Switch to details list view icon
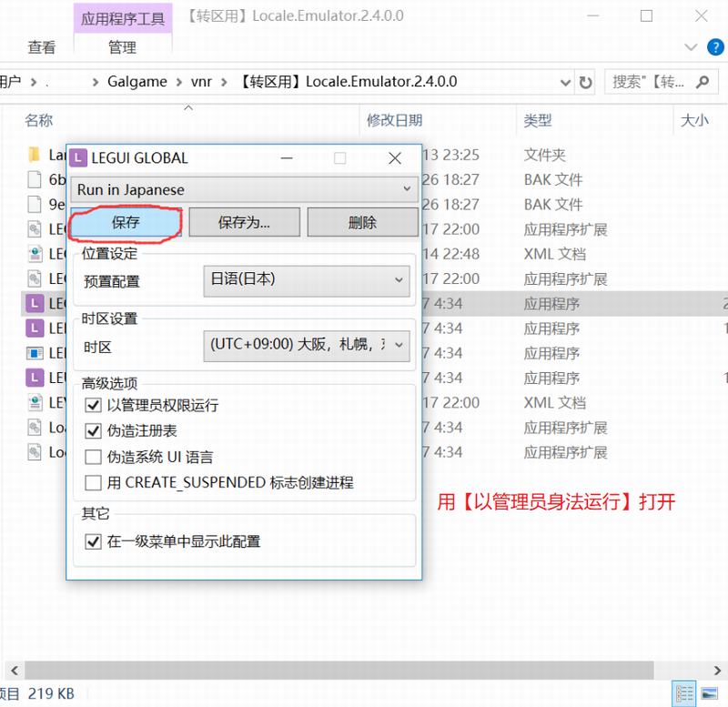Screen dimensions: 728x707 683,692
